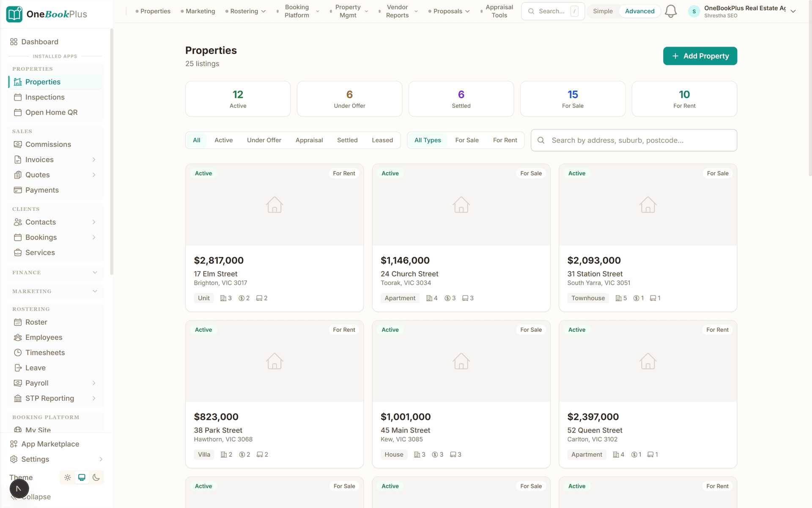This screenshot has height=508, width=812.
Task: Filter listings by Leased status
Action: coord(382,140)
